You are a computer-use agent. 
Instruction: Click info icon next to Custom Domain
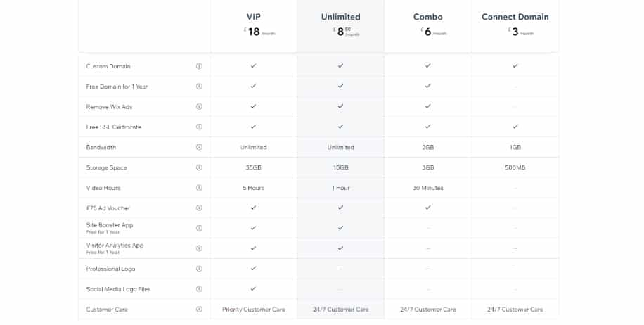pos(199,66)
